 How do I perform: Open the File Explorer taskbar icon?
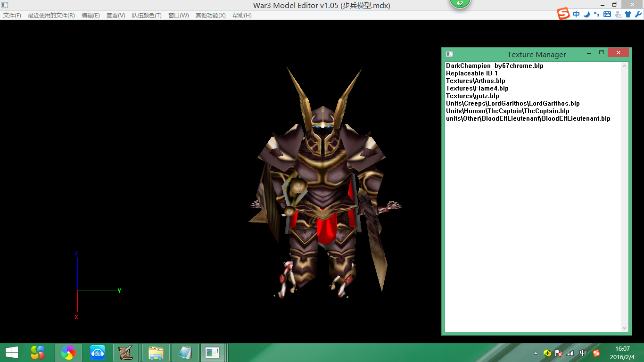point(156,353)
